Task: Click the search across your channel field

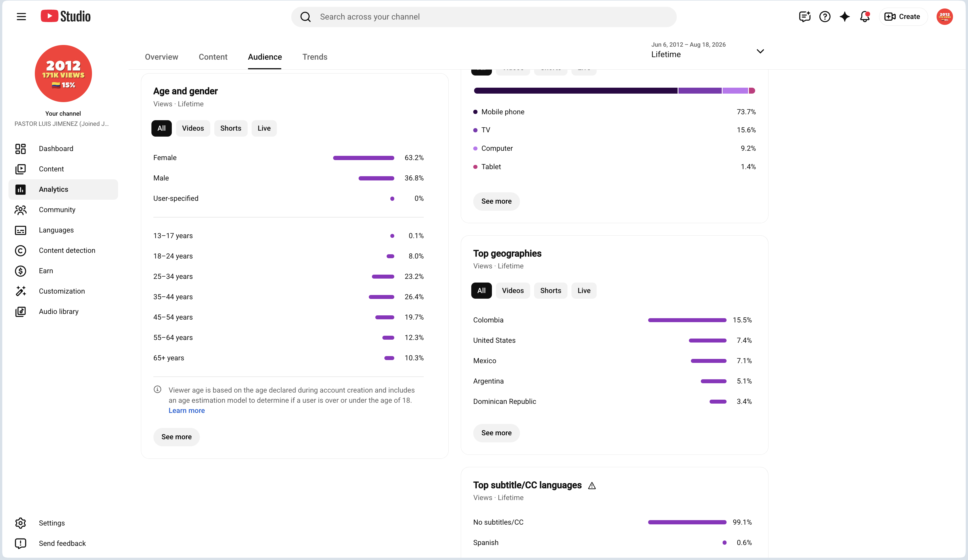Action: (x=484, y=17)
